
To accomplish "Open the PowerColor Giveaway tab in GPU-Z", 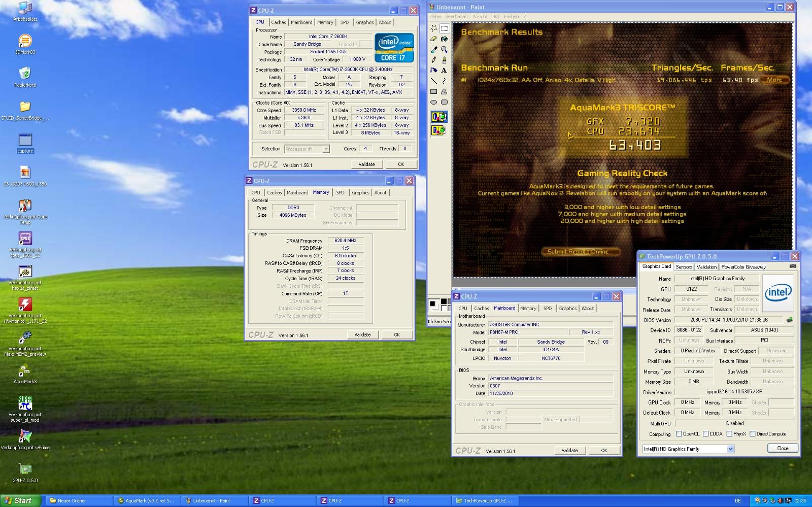I will 743,267.
